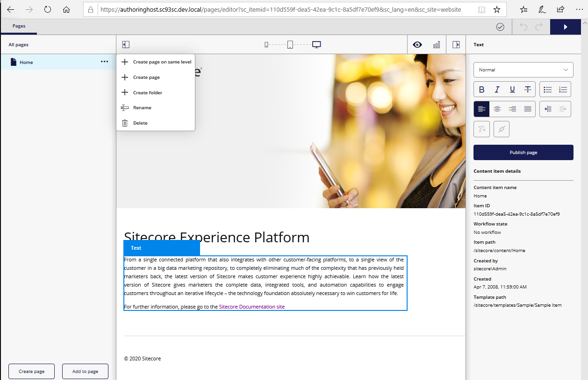
Task: Select center text alignment
Action: point(497,109)
